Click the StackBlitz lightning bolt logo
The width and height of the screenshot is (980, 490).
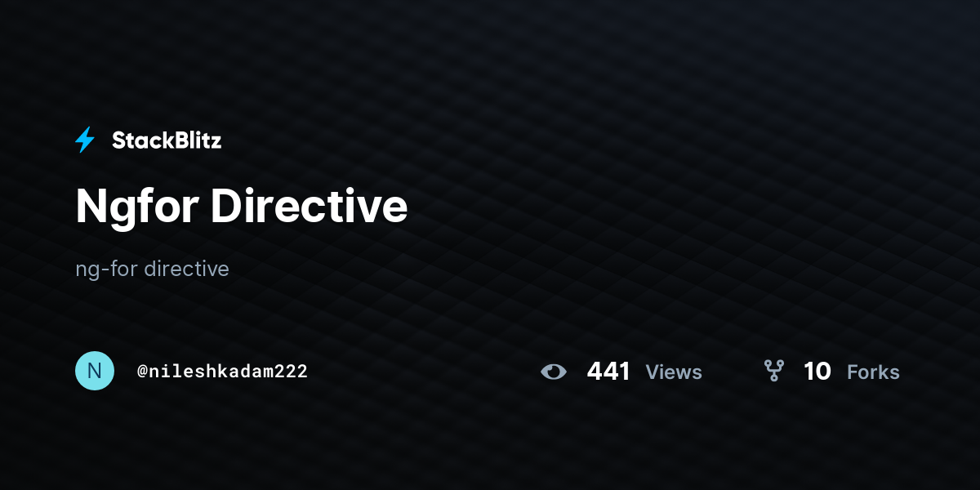pyautogui.click(x=85, y=140)
